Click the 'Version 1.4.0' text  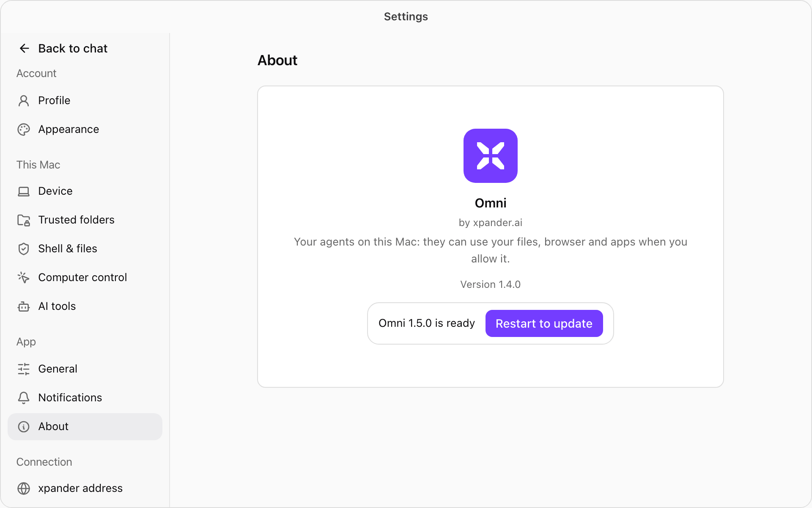pyautogui.click(x=491, y=284)
